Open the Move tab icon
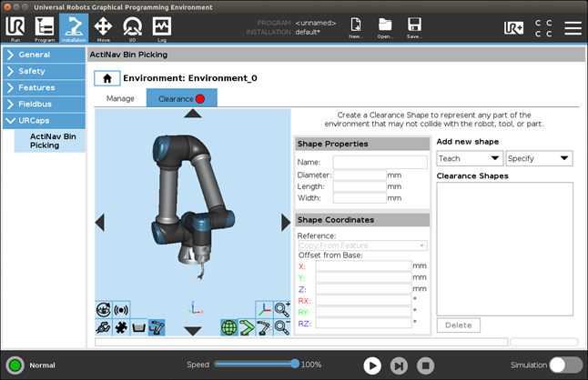This screenshot has height=380, width=588. pyautogui.click(x=103, y=27)
